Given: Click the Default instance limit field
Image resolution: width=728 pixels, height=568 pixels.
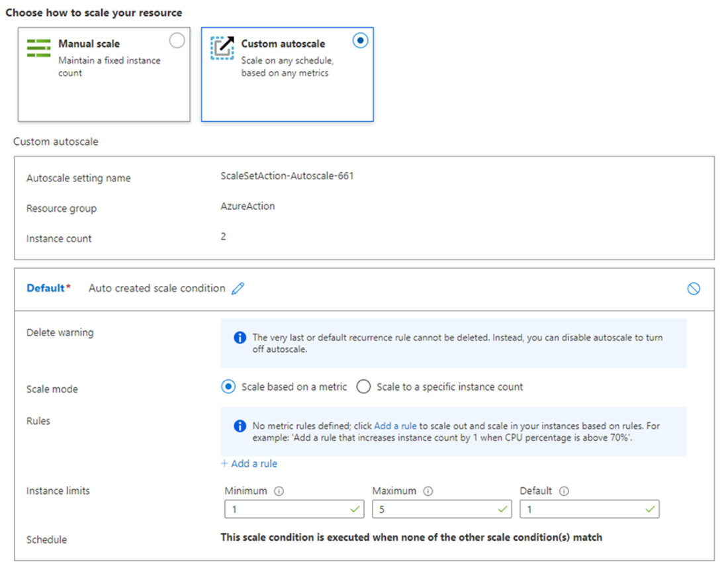Looking at the screenshot, I should [x=581, y=509].
